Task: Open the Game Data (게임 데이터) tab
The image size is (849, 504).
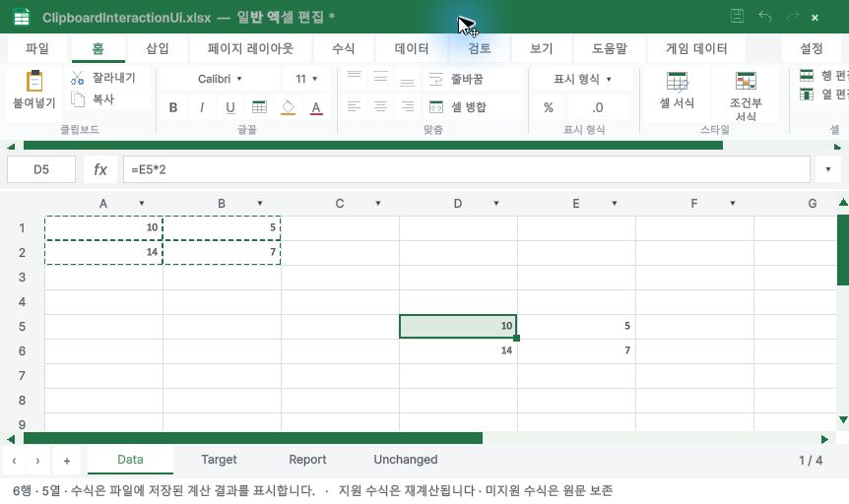Action: [696, 48]
